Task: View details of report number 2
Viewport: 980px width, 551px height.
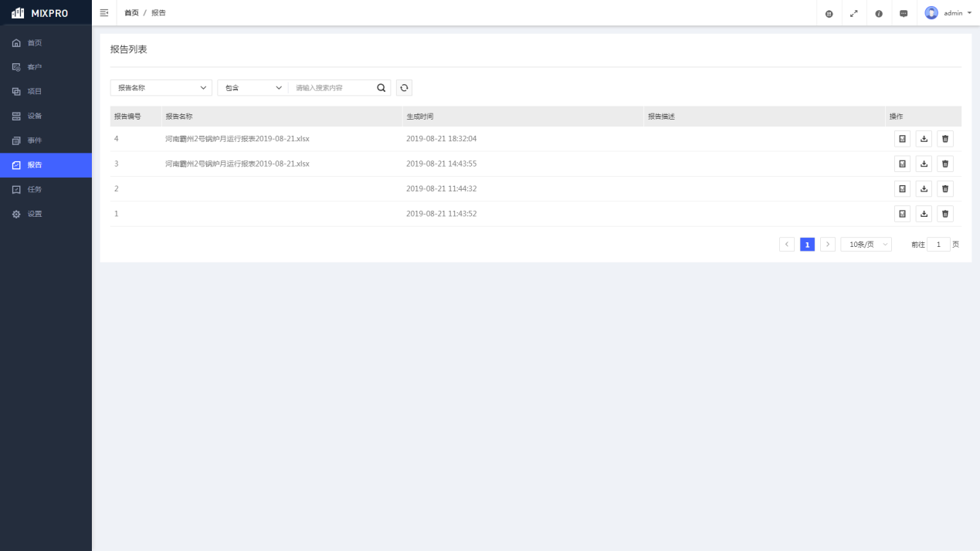Action: point(902,188)
